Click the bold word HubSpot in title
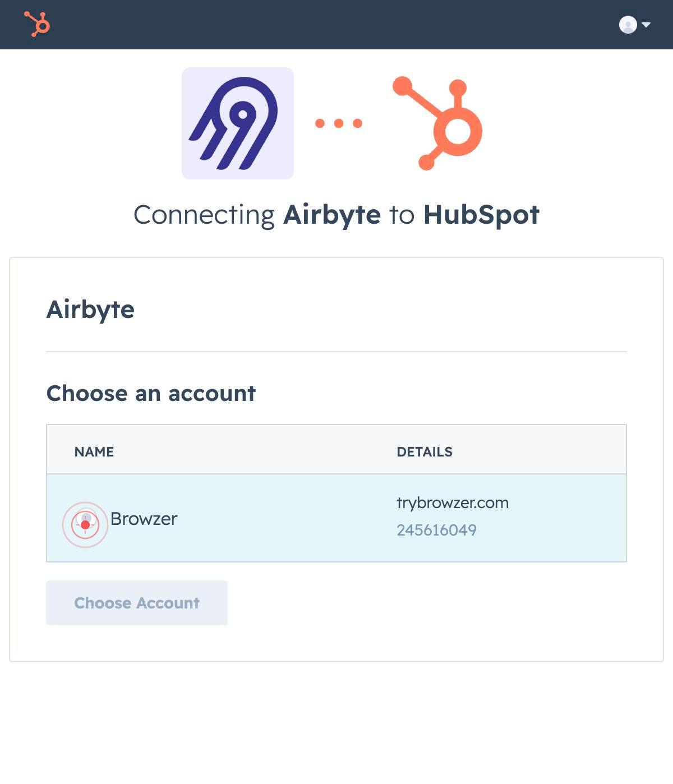The image size is (673, 784). [x=481, y=214]
